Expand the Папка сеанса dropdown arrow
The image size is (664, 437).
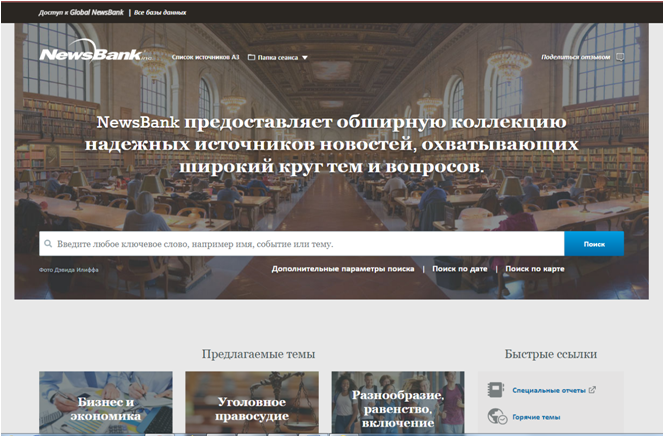click(305, 58)
